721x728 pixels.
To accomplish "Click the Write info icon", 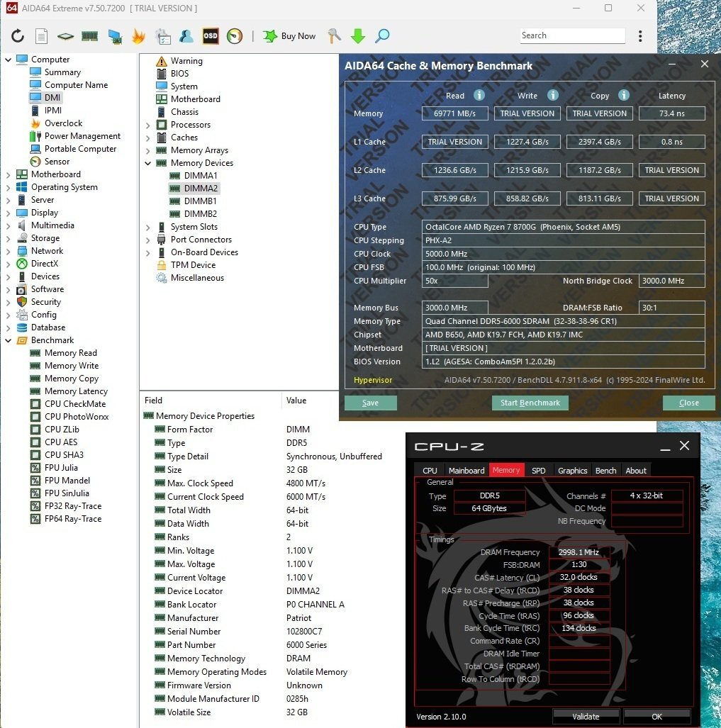I will click(552, 95).
